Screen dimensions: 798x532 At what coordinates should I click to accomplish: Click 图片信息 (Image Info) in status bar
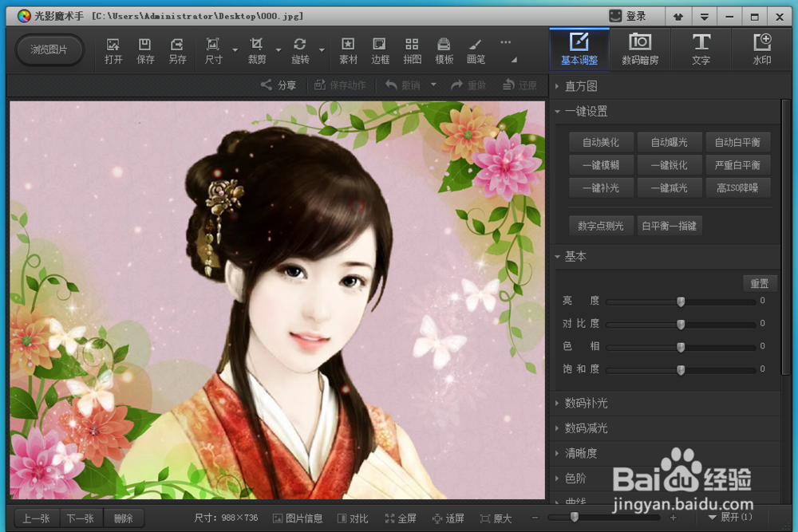pos(298,518)
